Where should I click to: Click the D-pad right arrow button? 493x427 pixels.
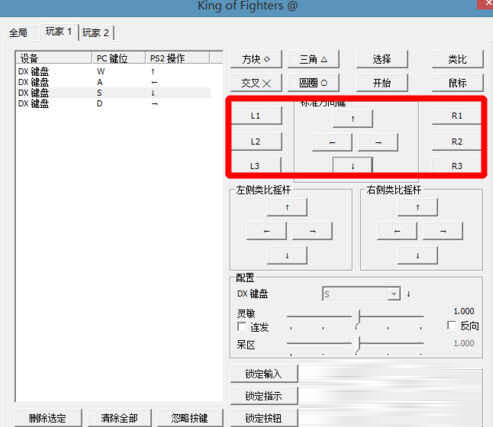(x=378, y=142)
